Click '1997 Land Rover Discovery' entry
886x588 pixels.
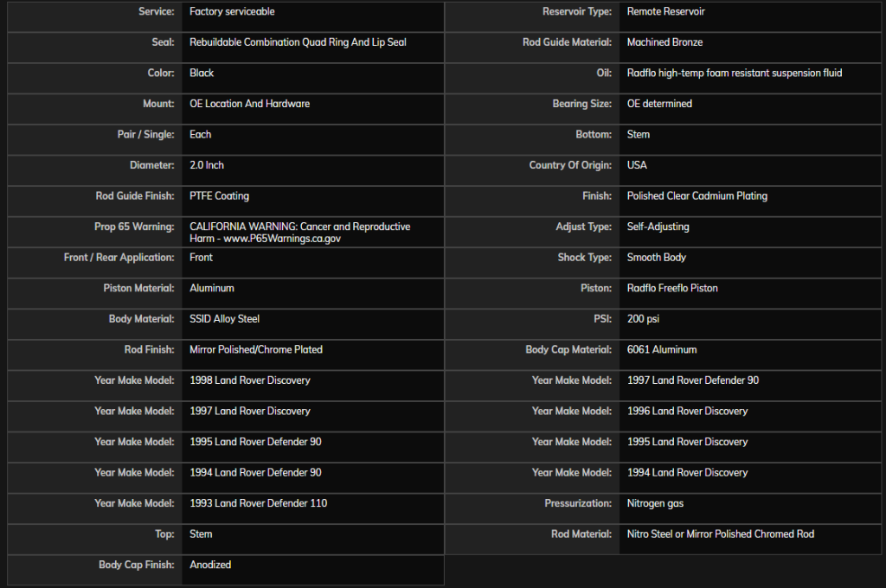coord(250,411)
